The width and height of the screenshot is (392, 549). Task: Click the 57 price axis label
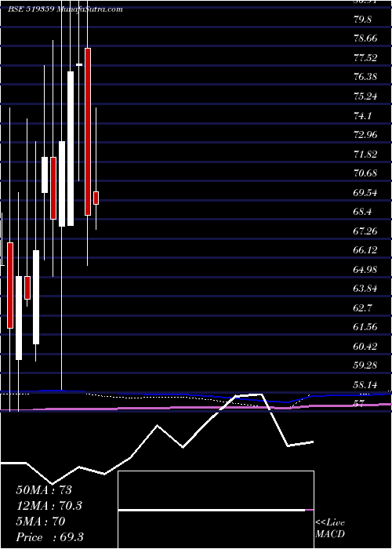359,404
